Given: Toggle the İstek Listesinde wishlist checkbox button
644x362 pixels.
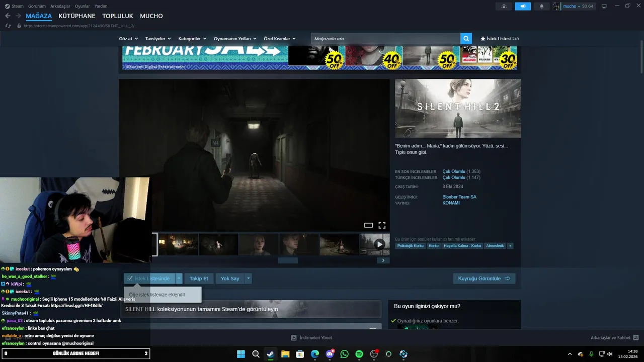Looking at the screenshot, I should pyautogui.click(x=149, y=279).
